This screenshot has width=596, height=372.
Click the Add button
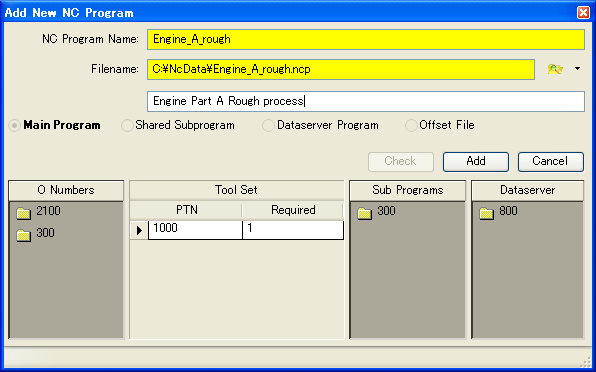click(476, 161)
